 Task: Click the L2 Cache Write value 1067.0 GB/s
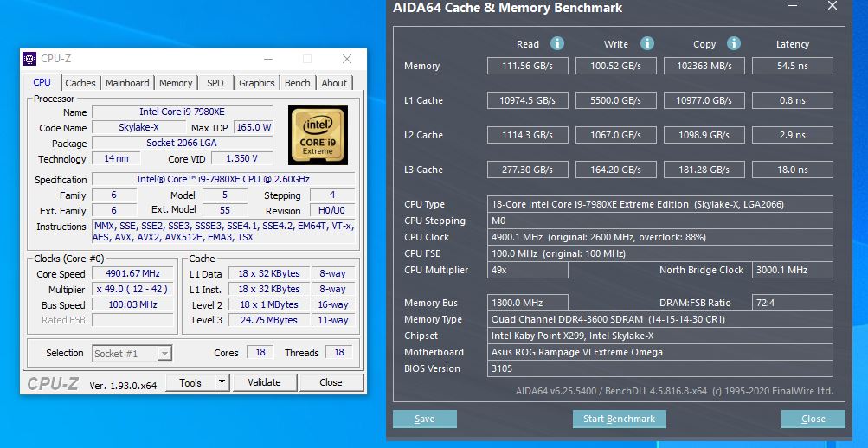click(616, 135)
